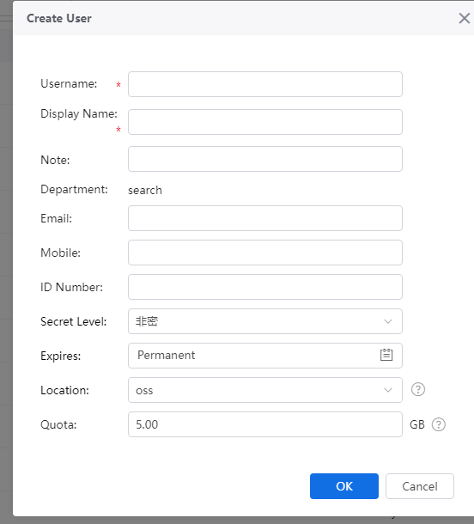
Task: Click the Quota field showing 5.00
Action: click(265, 424)
